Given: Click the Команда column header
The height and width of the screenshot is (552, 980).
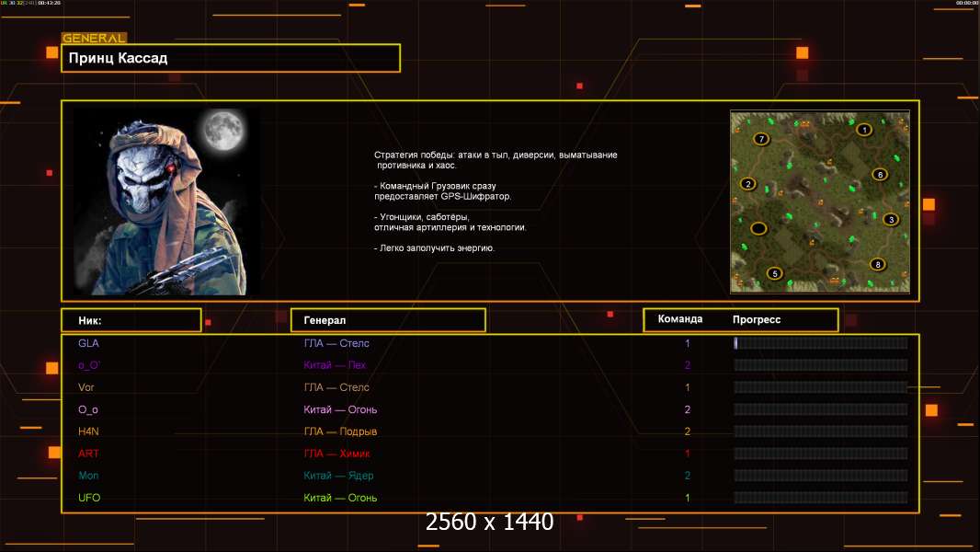Looking at the screenshot, I should 680,319.
